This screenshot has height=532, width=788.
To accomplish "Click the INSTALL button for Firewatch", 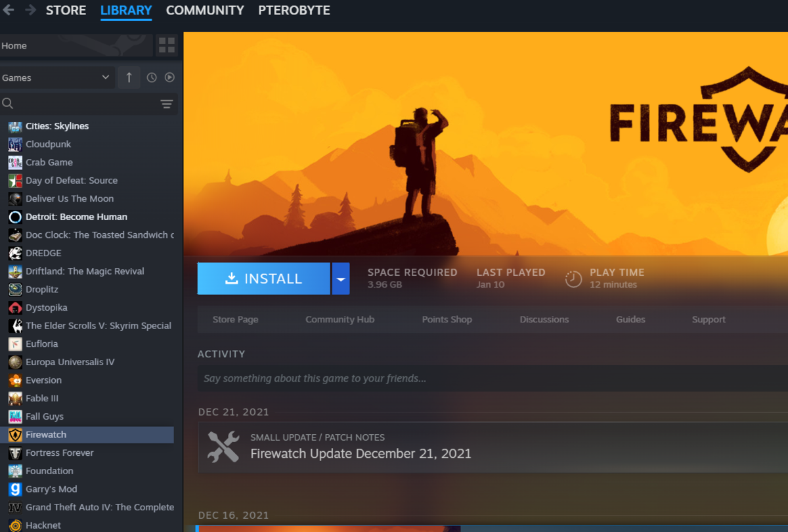I will 263,278.
